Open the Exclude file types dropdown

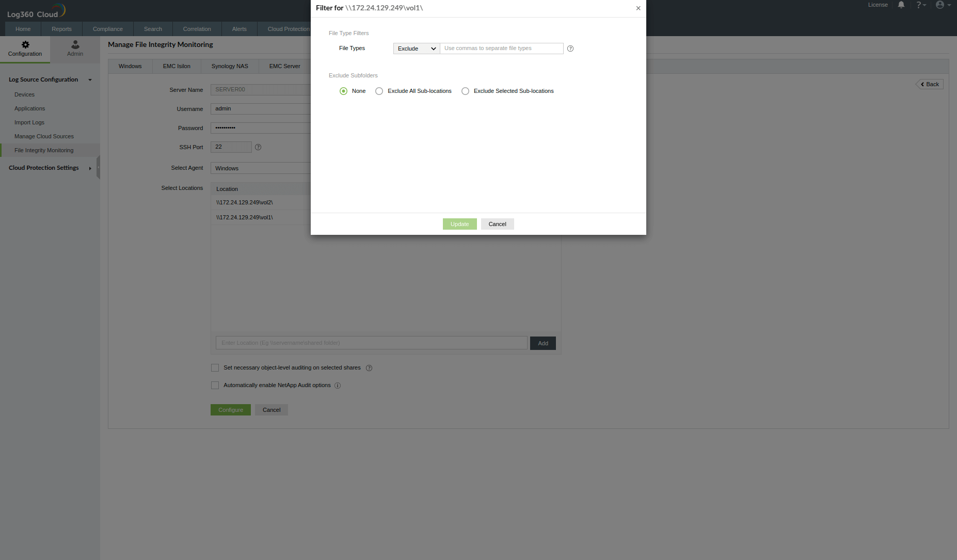tap(416, 48)
